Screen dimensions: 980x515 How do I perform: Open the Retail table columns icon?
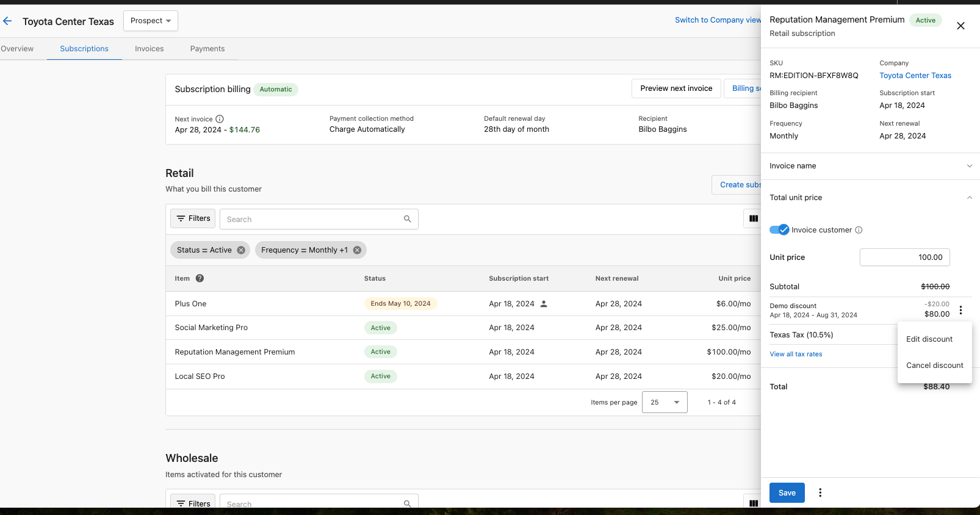(754, 218)
